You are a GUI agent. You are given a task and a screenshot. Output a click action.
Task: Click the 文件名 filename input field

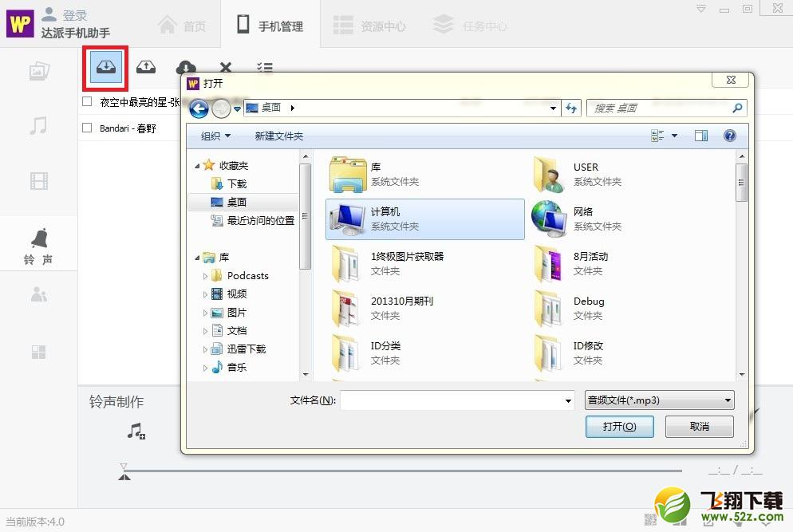[x=458, y=400]
